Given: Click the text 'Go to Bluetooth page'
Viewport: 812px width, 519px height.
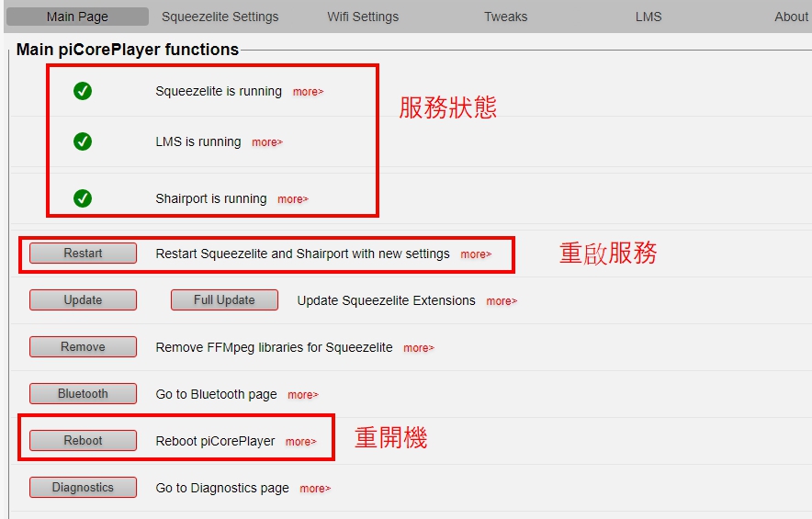Looking at the screenshot, I should [217, 394].
